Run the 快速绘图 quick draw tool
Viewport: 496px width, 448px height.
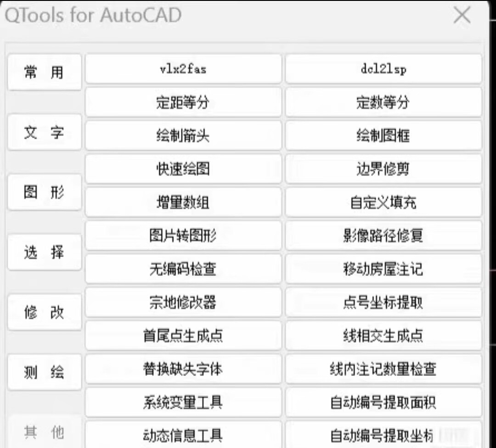click(x=183, y=169)
